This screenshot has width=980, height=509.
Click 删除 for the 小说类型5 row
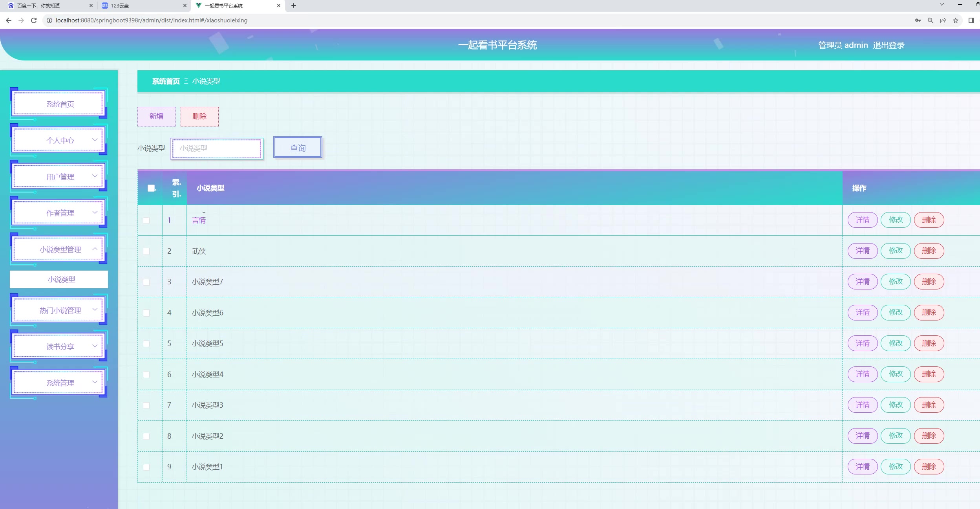pyautogui.click(x=929, y=343)
